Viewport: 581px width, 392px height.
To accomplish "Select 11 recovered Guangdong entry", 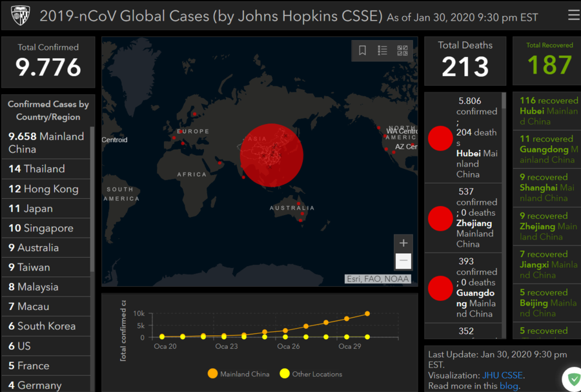I will point(547,149).
